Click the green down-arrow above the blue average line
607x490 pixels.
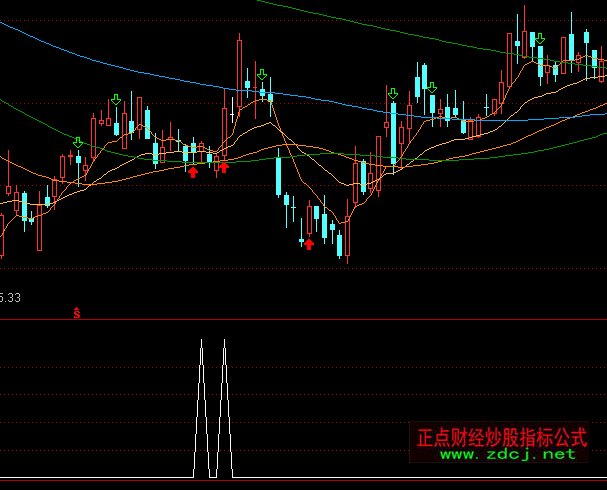coord(262,76)
